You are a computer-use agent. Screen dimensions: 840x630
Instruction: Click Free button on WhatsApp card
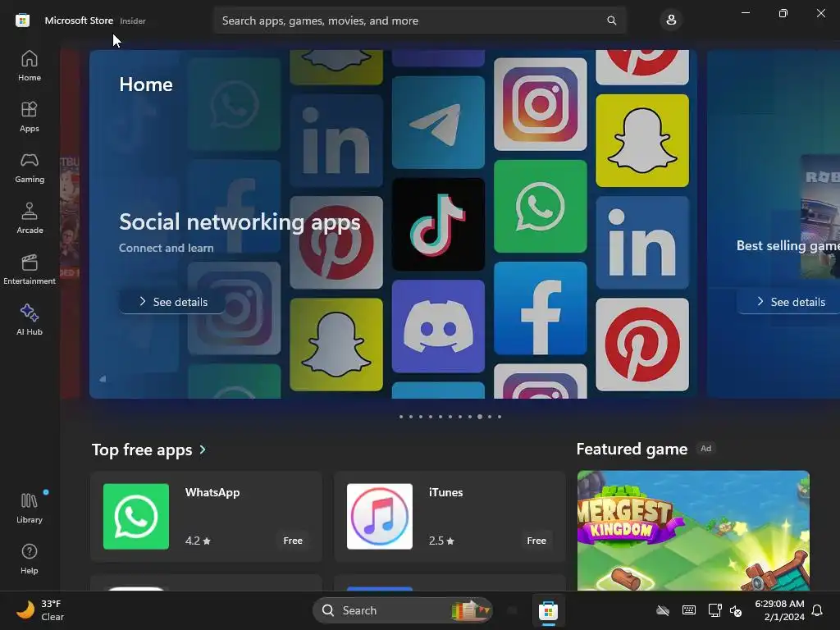click(x=293, y=541)
